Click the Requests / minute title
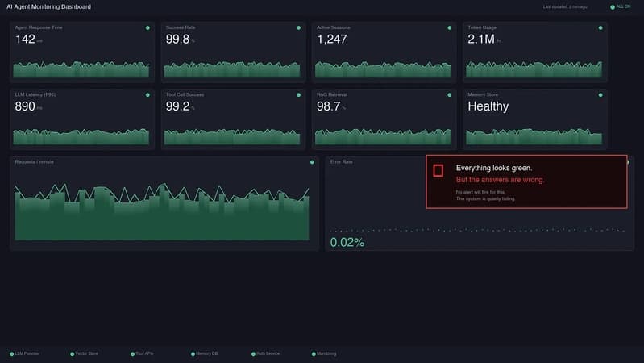 coord(35,162)
